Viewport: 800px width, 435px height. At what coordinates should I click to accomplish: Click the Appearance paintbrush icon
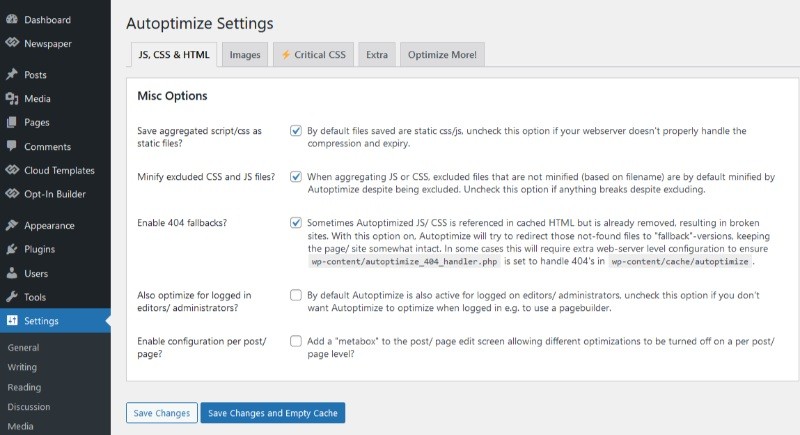[x=11, y=225]
